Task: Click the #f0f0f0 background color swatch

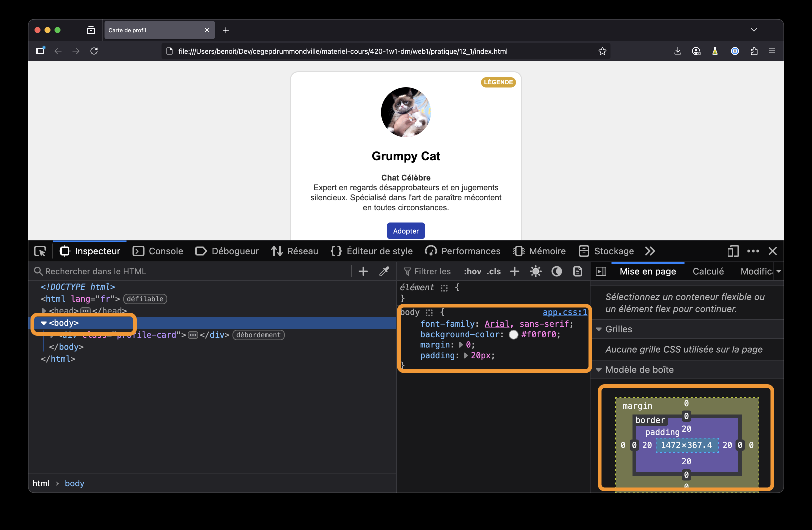Action: pyautogui.click(x=513, y=334)
